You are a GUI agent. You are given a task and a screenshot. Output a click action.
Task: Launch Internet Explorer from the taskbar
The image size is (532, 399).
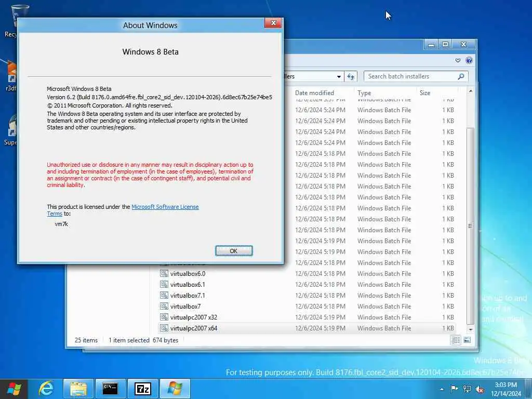click(46, 389)
